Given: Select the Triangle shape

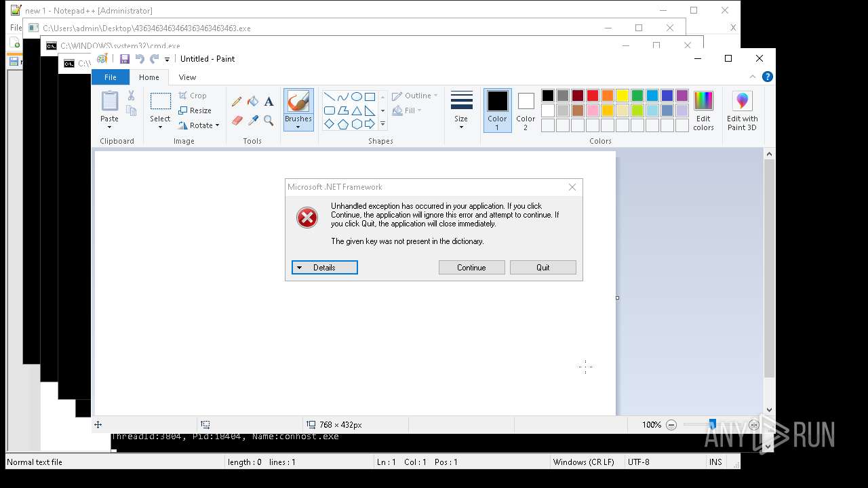Looking at the screenshot, I should click(x=356, y=110).
